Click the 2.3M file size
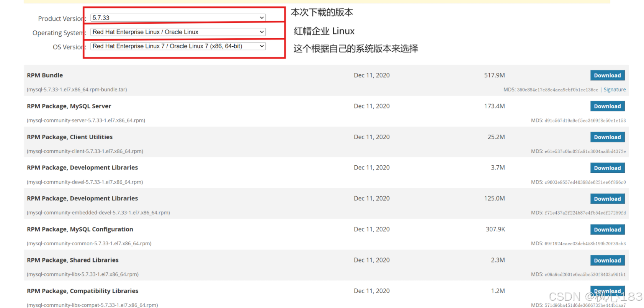Screen dimensions: 644x308 click(x=498, y=260)
